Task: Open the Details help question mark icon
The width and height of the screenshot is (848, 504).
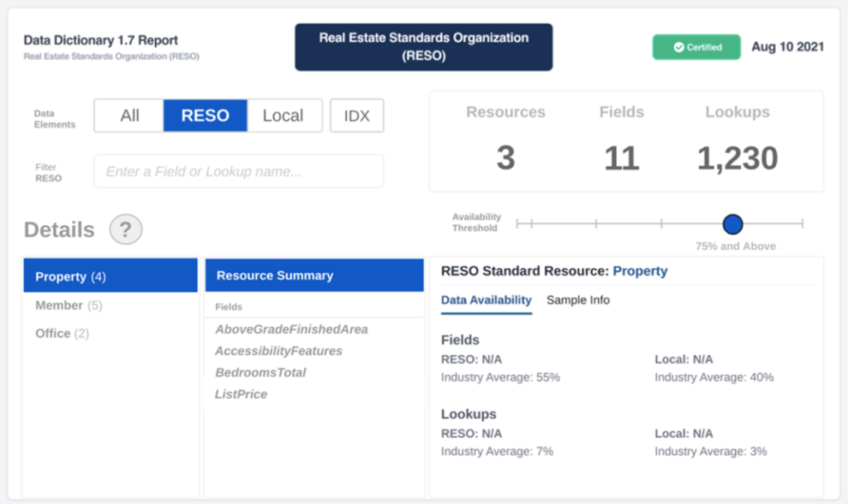Action: coord(126,229)
